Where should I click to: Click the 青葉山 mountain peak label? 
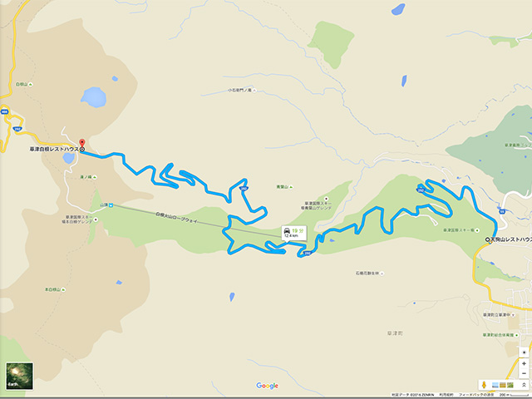pyautogui.click(x=283, y=187)
